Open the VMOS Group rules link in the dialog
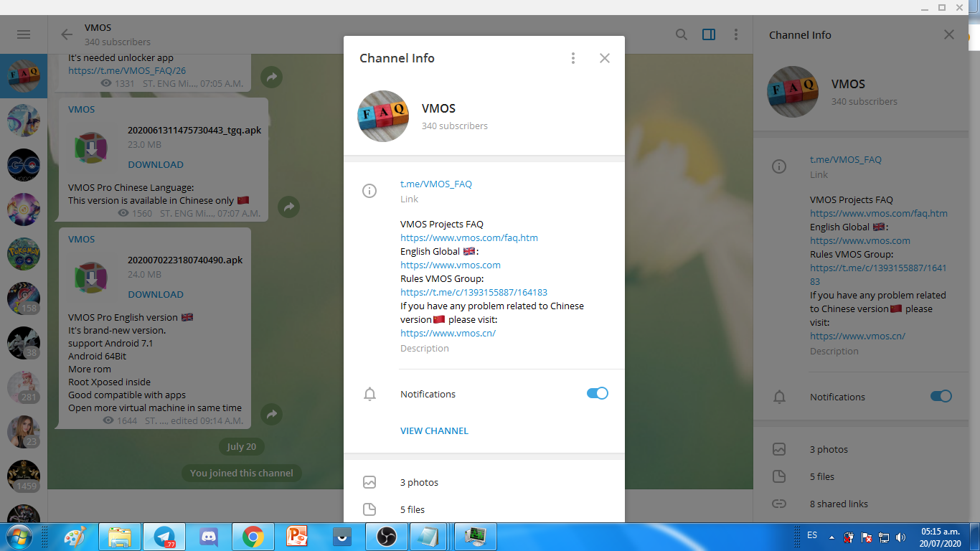980x551 pixels. (473, 292)
